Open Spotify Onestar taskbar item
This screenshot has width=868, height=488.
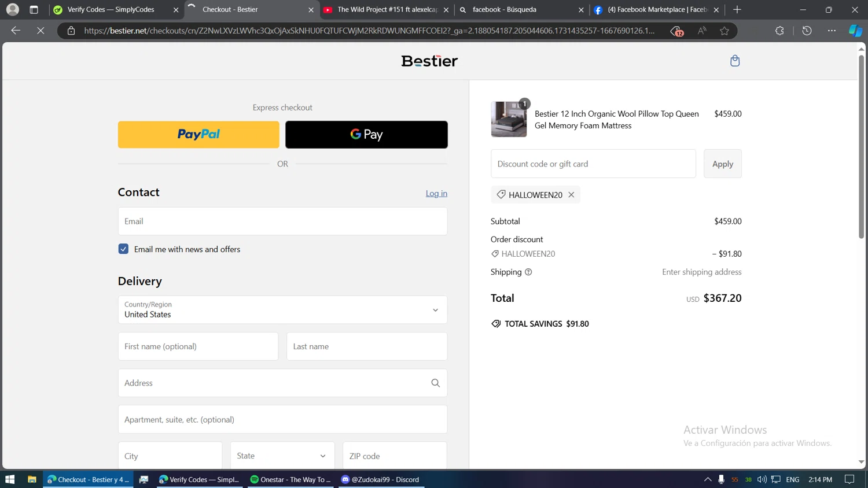point(291,479)
